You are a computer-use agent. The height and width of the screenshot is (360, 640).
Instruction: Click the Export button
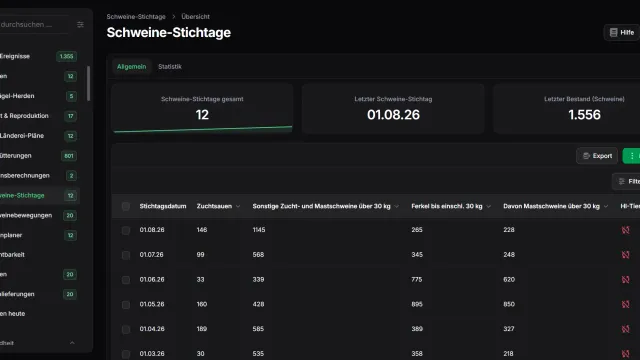pos(597,156)
